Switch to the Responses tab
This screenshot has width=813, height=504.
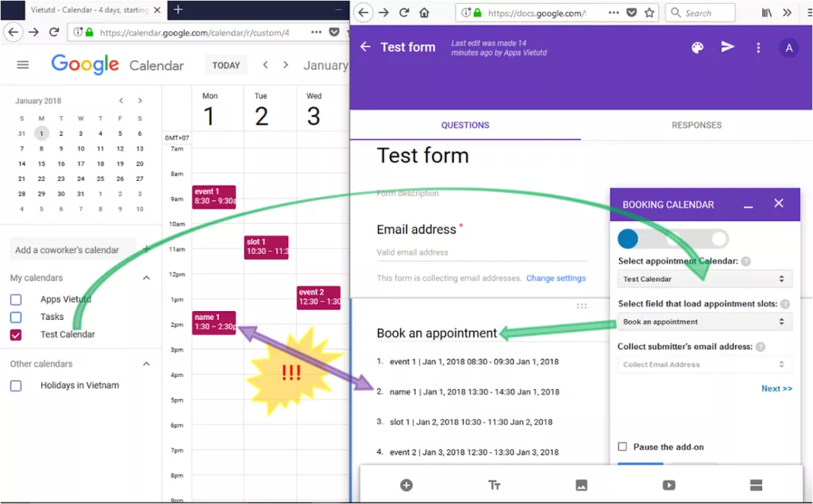click(x=695, y=125)
